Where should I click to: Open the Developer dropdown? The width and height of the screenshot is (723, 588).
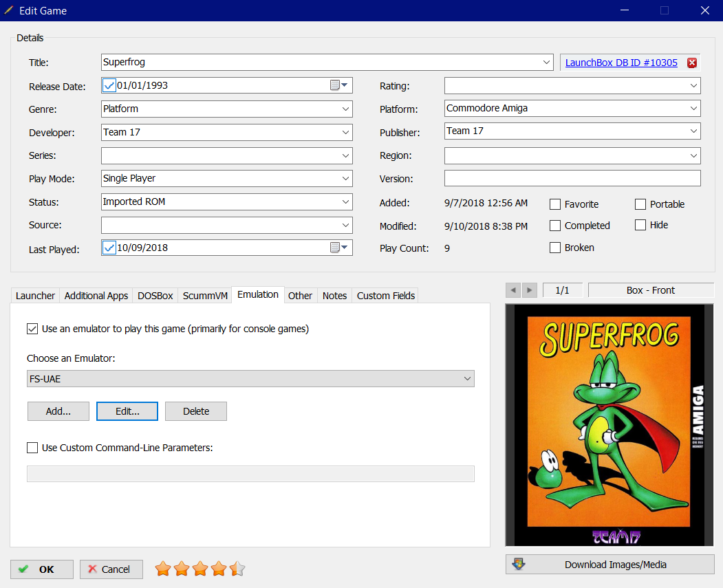345,132
